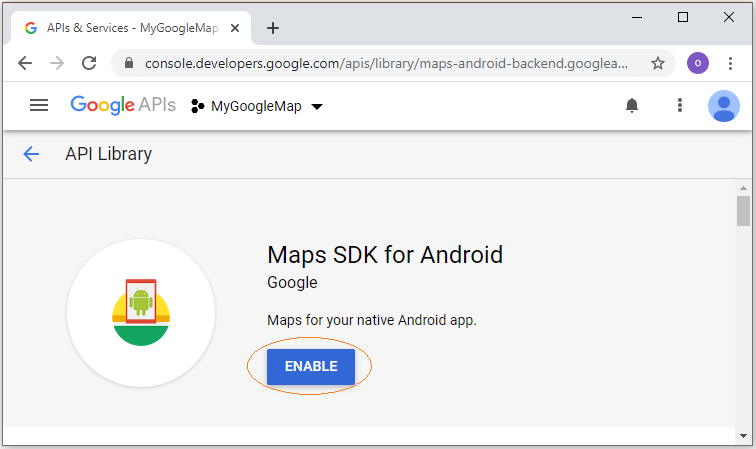Go back using API Library arrow
The image size is (756, 449).
31,154
